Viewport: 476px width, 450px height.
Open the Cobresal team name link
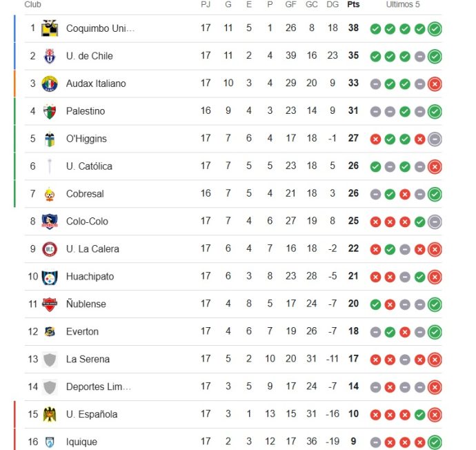[x=85, y=194]
